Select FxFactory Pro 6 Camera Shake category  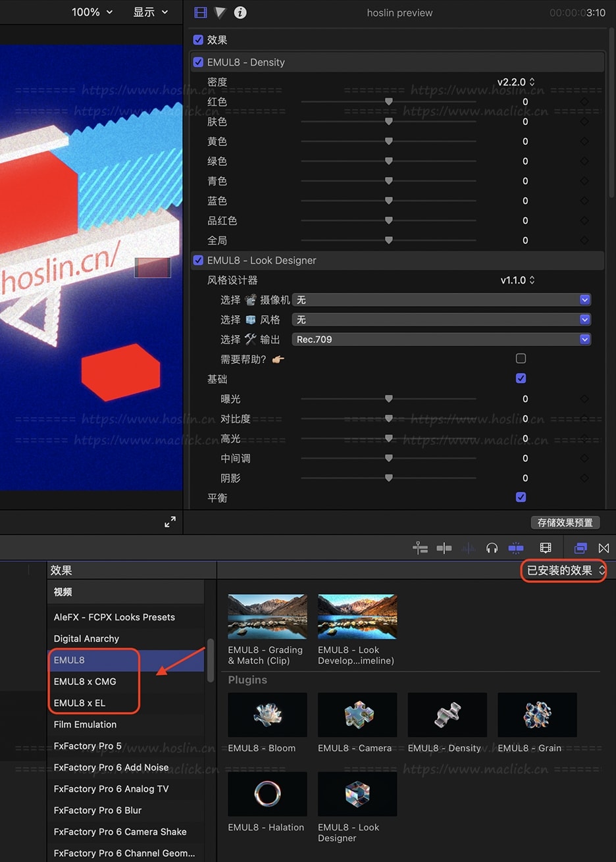(x=126, y=832)
